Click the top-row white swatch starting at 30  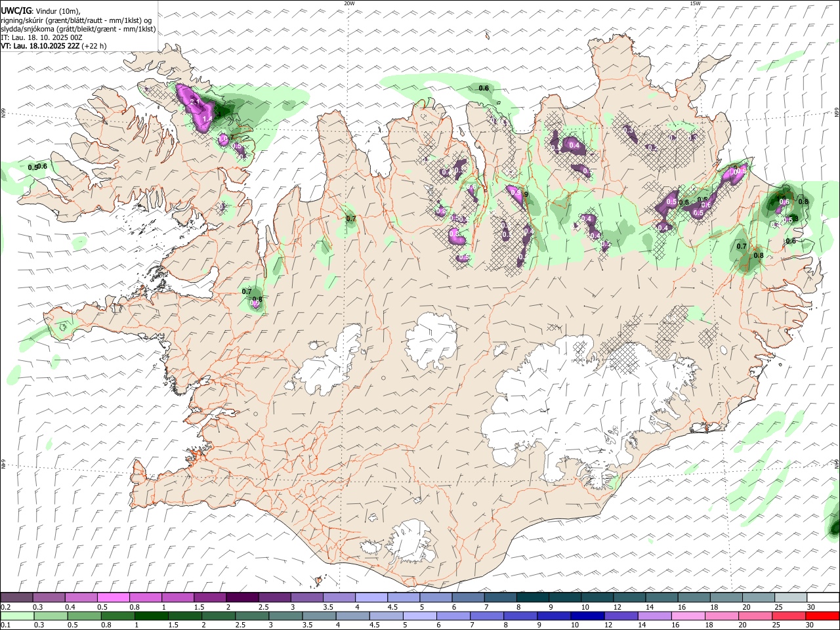[x=822, y=598]
